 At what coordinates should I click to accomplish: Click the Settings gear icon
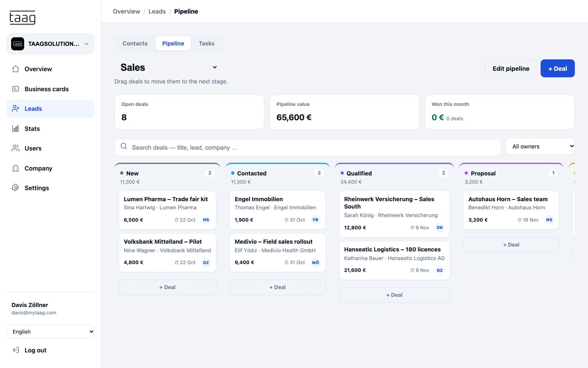click(x=15, y=188)
